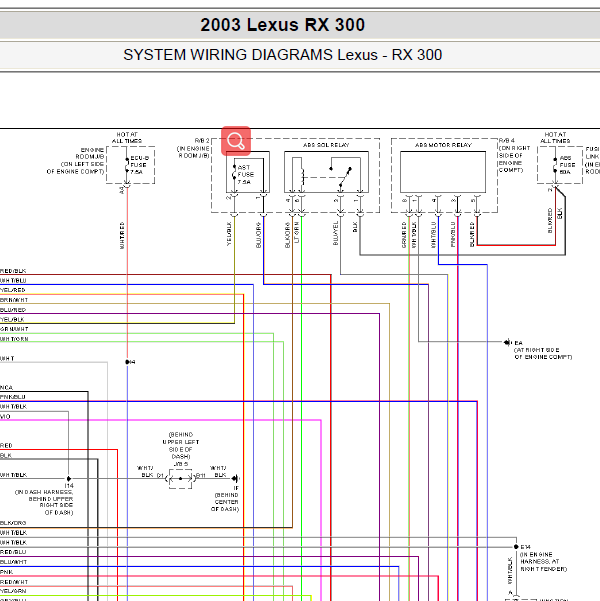Click the WHT/GRN wire label at left edge
The image size is (600, 601).
pyautogui.click(x=14, y=339)
